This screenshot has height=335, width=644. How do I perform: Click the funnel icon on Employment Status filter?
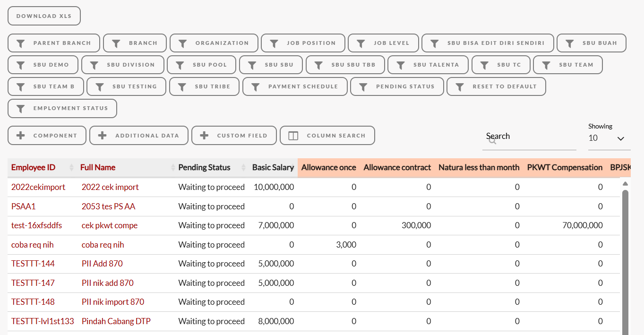click(x=21, y=108)
